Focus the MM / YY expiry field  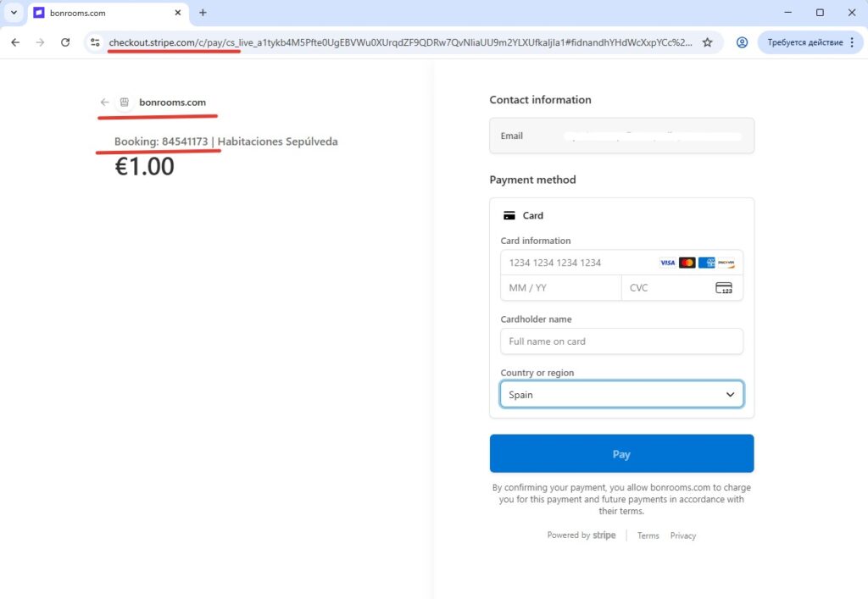[x=560, y=288]
